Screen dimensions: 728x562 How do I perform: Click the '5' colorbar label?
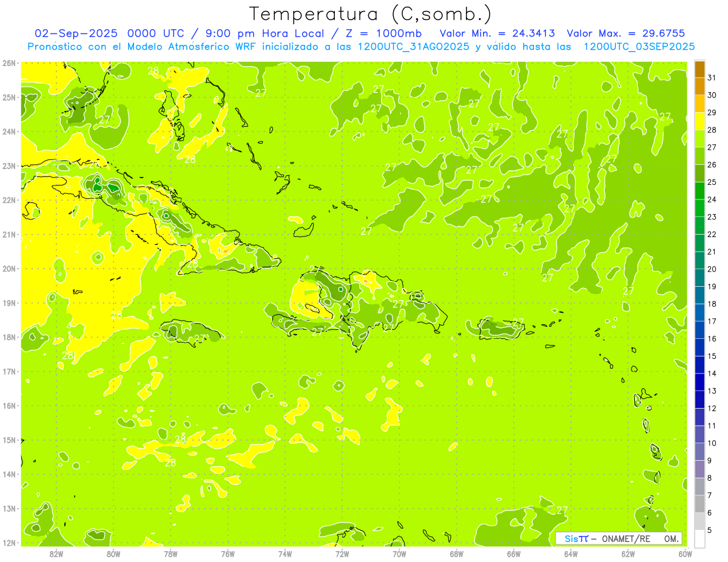(710, 530)
